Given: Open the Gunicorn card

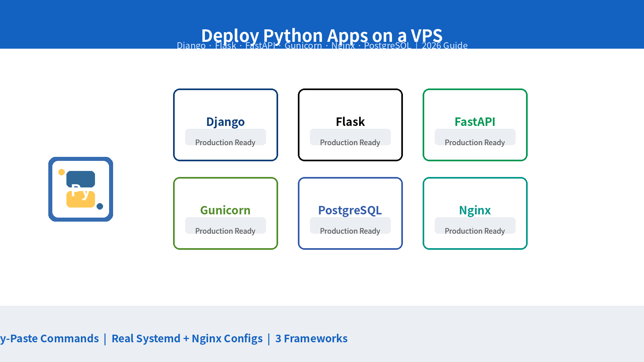Looking at the screenshot, I should coord(225,213).
